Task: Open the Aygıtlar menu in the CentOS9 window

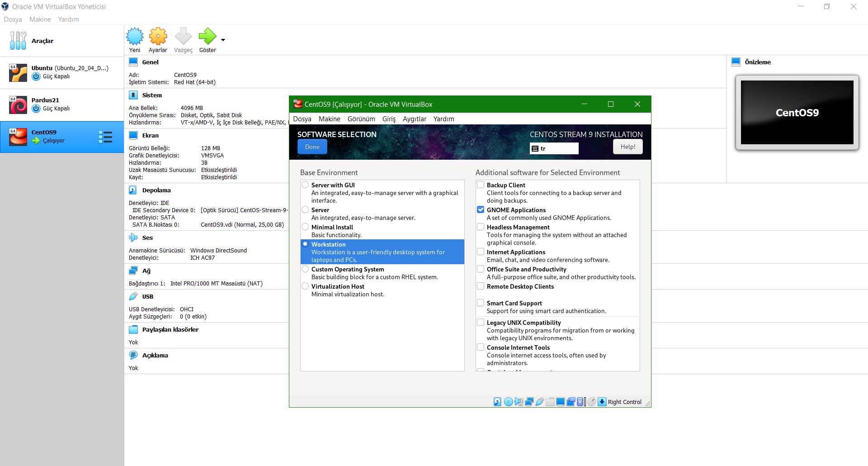Action: click(x=415, y=119)
